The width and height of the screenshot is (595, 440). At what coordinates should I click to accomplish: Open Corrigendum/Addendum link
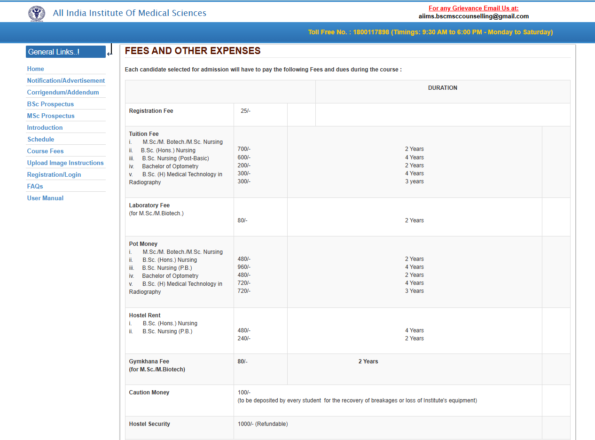[63, 92]
